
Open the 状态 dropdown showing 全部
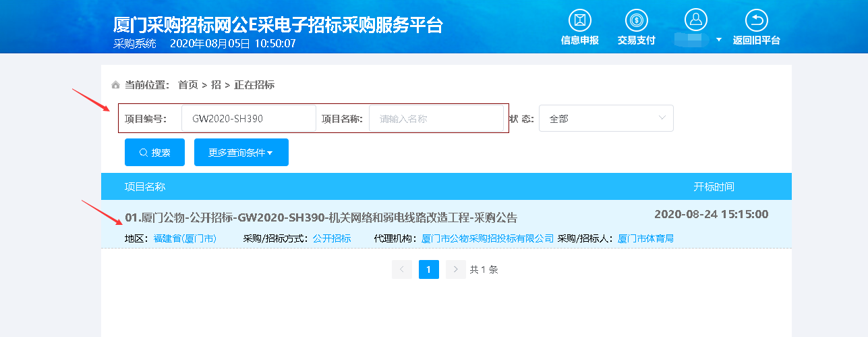click(x=606, y=118)
